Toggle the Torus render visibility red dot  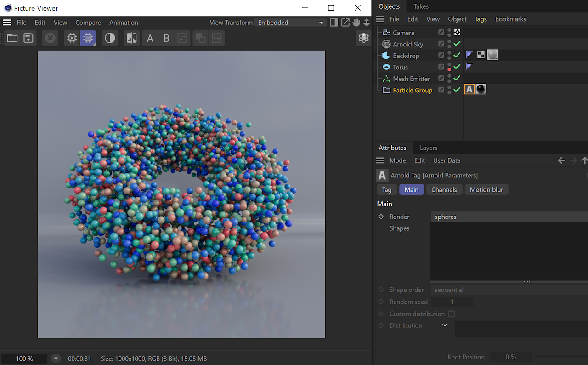click(449, 69)
